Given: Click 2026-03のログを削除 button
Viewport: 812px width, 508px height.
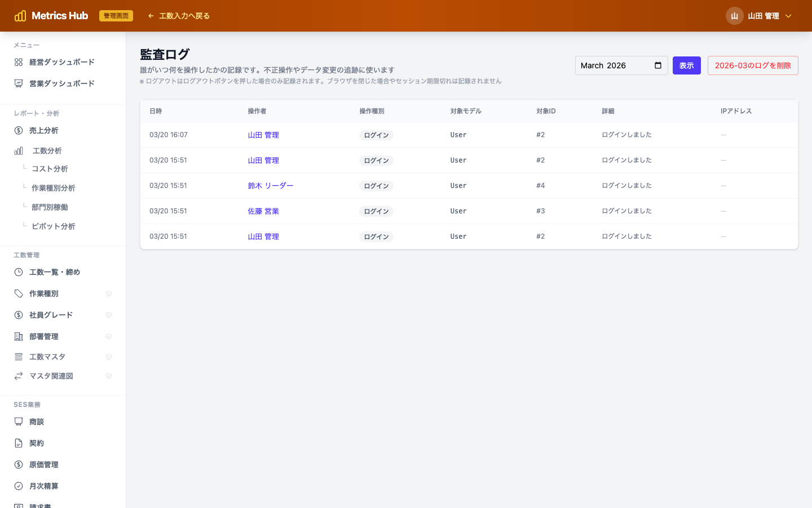Looking at the screenshot, I should tap(753, 65).
